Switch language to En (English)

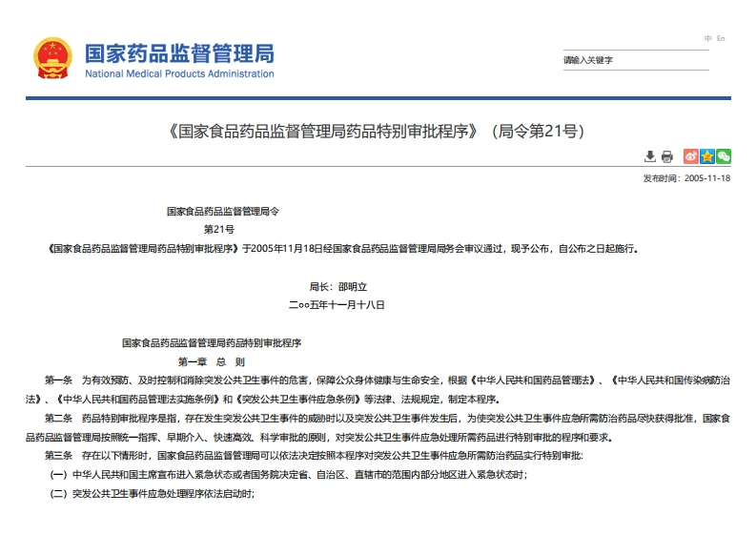[721, 38]
